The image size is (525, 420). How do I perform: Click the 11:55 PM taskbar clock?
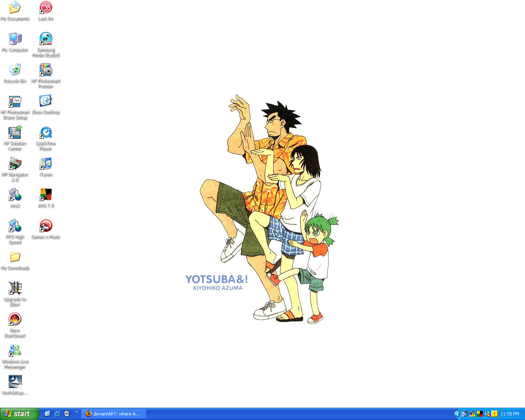[510, 414]
